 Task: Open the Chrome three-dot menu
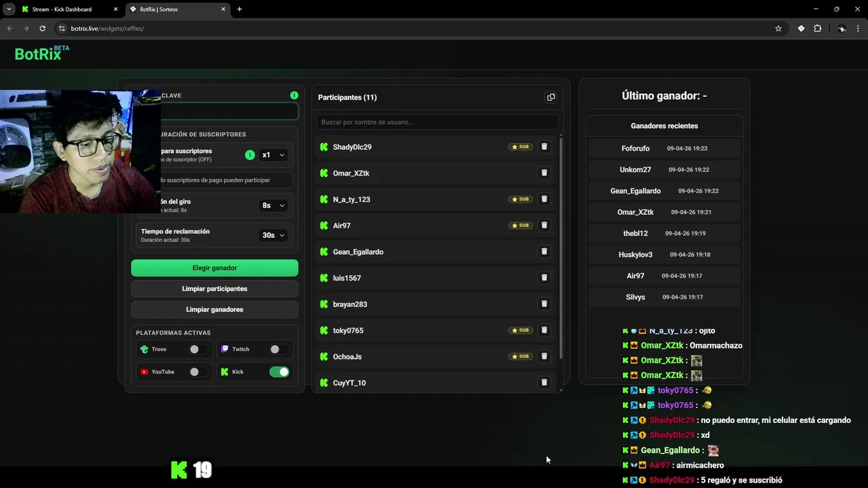pos(859,28)
